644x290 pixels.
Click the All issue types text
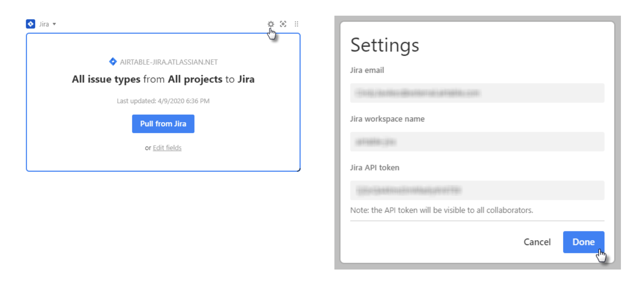click(106, 80)
